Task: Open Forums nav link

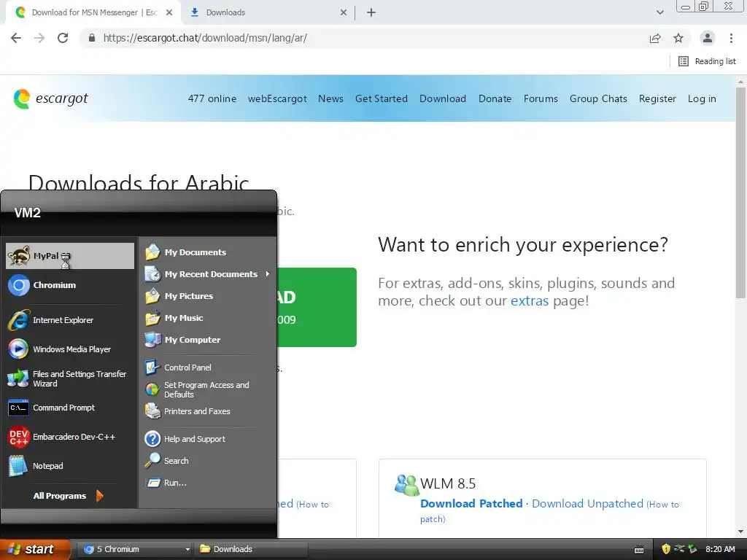Action: 541,98
